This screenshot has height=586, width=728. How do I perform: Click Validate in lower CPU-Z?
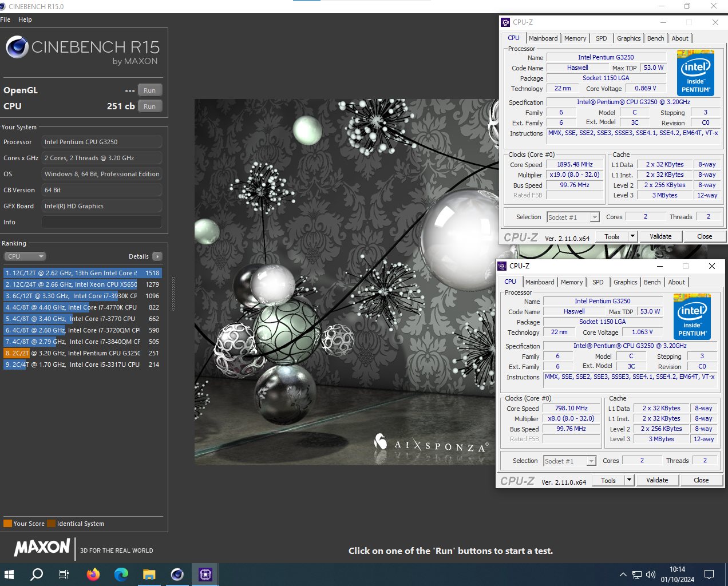click(x=657, y=480)
